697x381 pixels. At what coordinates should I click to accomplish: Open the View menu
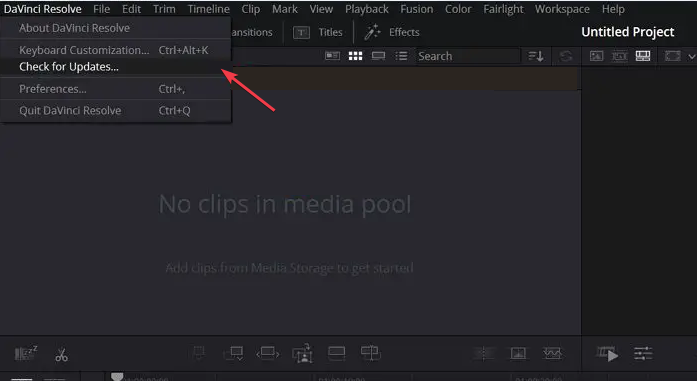click(321, 9)
